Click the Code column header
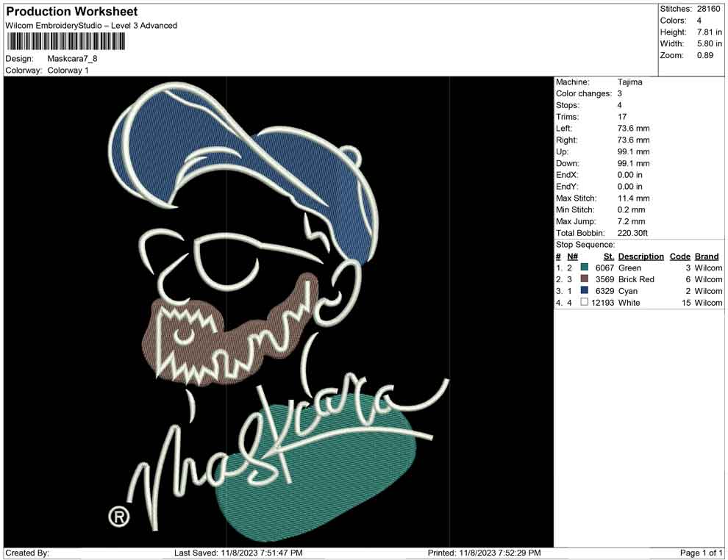The width and height of the screenshot is (728, 560). point(679,256)
